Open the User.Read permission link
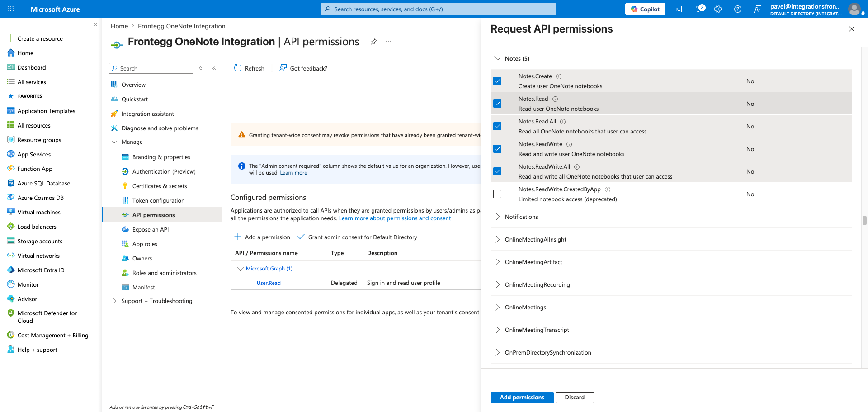Viewport: 868px width, 412px height. [x=269, y=283]
